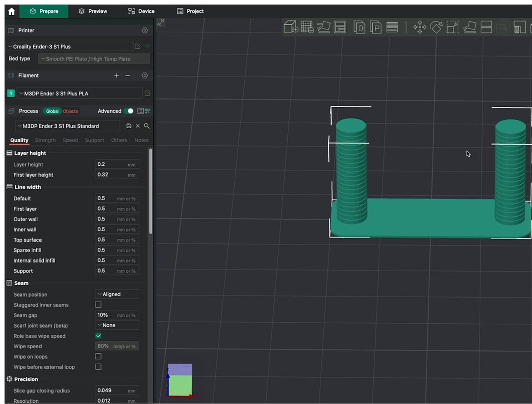Open the Seam position dropdown
Viewport: 532px width, 404px height.
(x=117, y=294)
